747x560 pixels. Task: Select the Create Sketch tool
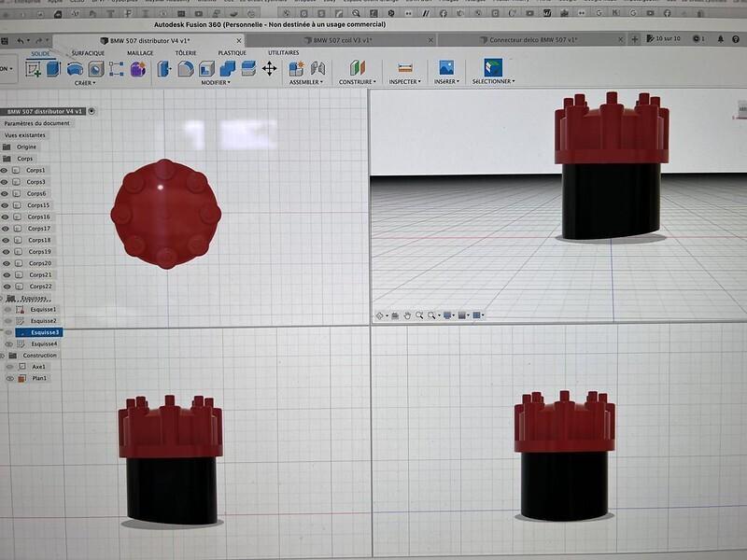33,69
